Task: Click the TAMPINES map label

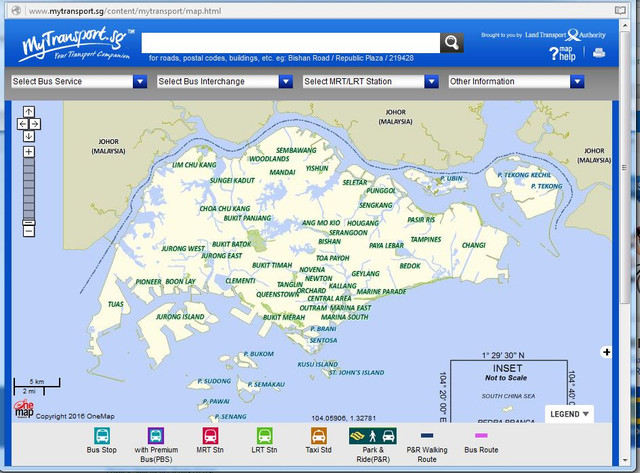Action: 426,240
